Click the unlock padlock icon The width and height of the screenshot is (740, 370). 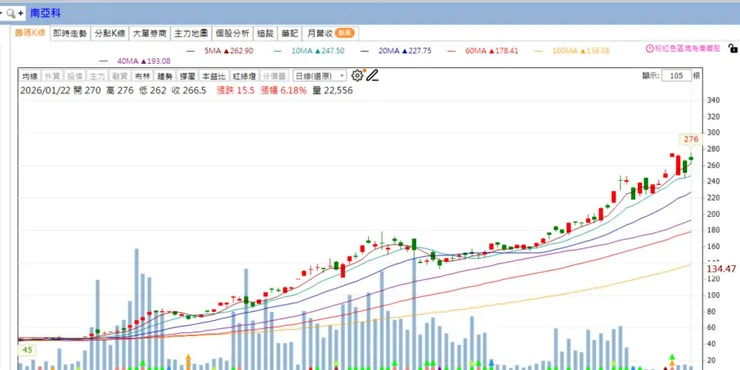(x=732, y=48)
